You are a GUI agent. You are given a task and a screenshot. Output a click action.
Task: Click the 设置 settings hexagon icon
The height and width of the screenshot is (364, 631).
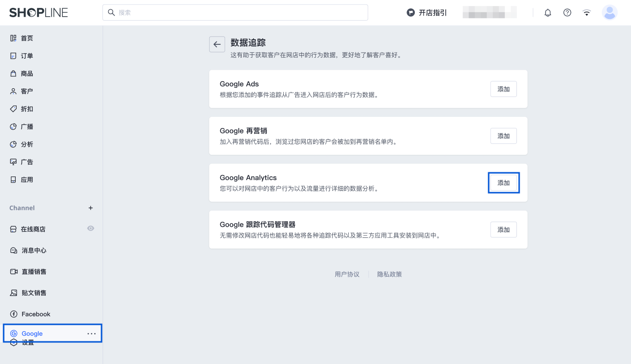tap(14, 343)
